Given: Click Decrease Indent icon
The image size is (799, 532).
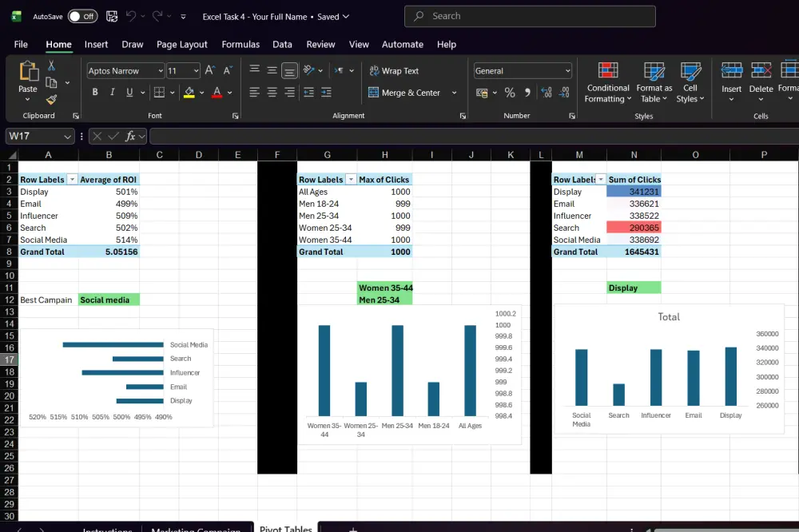Looking at the screenshot, I should [308, 92].
